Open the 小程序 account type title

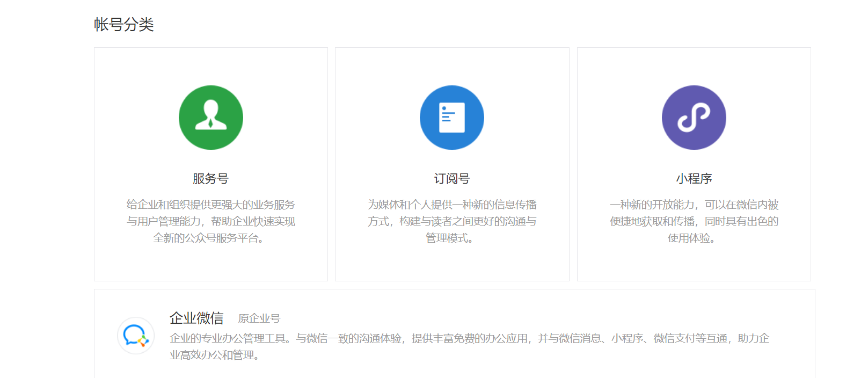pyautogui.click(x=694, y=179)
